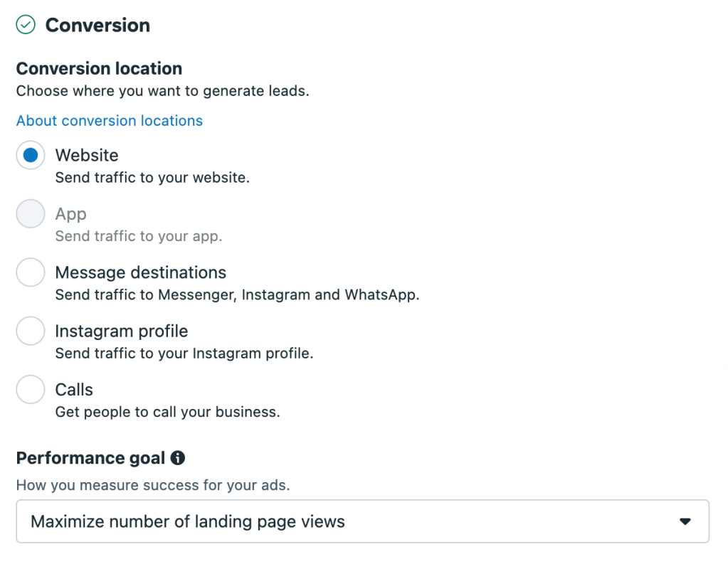
Task: Open the 'Maximize number of landing page views' combo box
Action: (x=362, y=521)
